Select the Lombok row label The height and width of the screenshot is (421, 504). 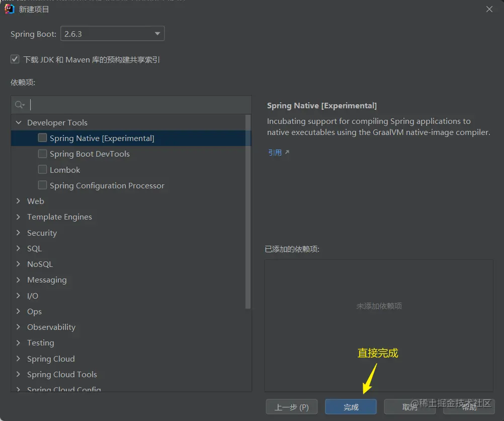pyautogui.click(x=65, y=170)
